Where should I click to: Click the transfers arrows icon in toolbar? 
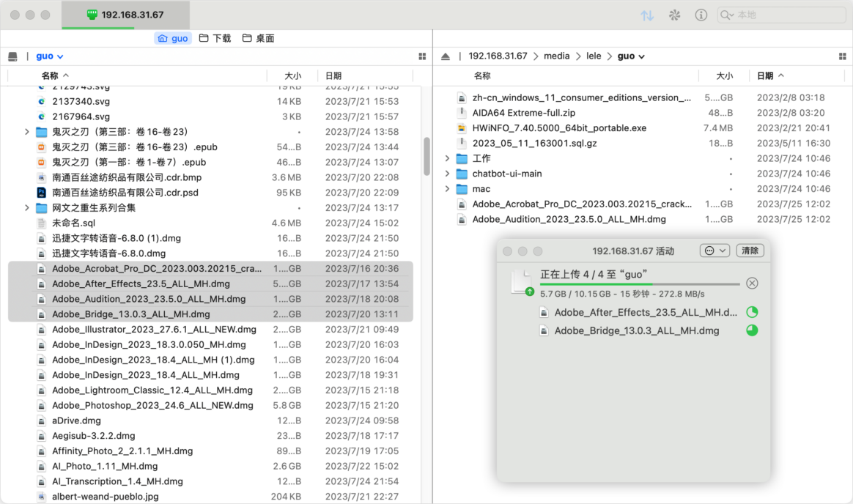point(647,15)
